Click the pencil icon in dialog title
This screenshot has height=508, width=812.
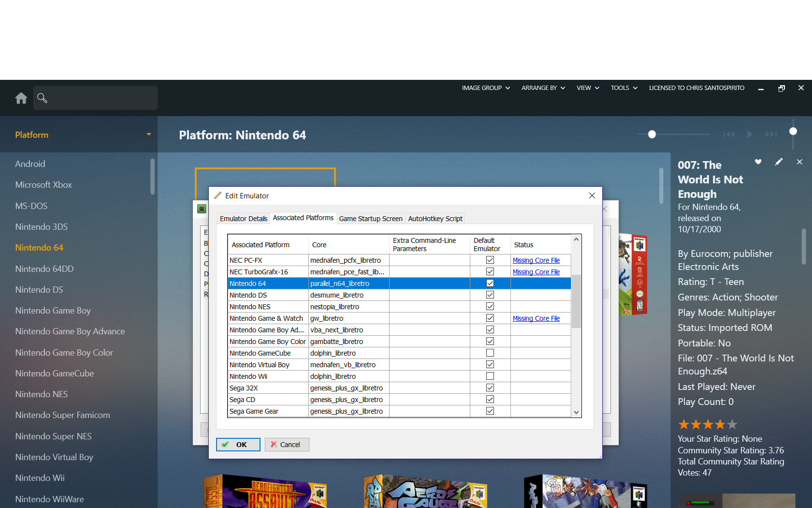[x=218, y=195]
